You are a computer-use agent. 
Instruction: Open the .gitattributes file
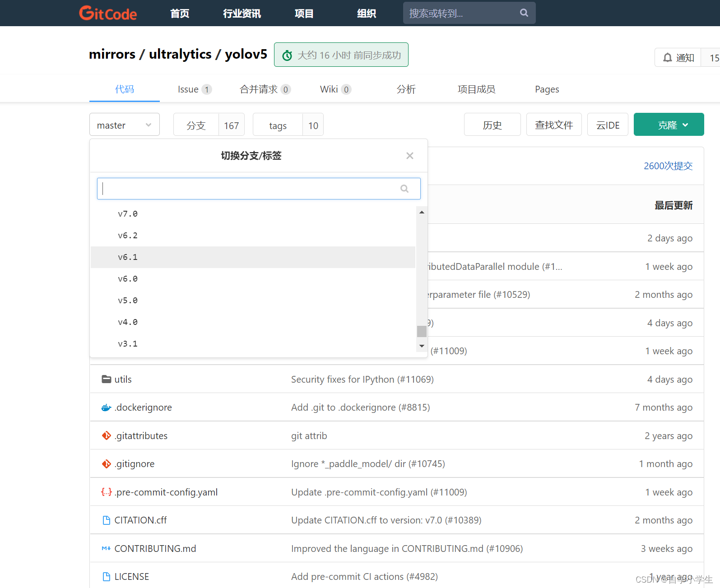point(141,436)
